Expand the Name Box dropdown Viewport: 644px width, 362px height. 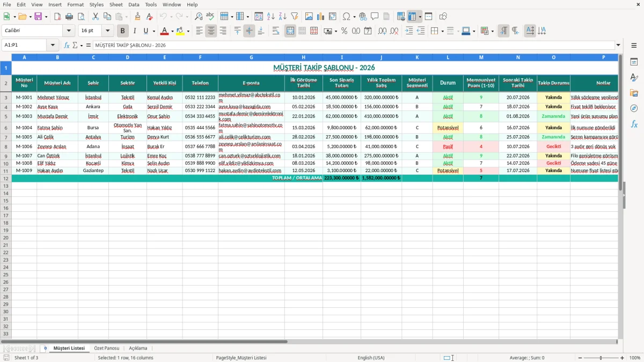pyautogui.click(x=53, y=45)
